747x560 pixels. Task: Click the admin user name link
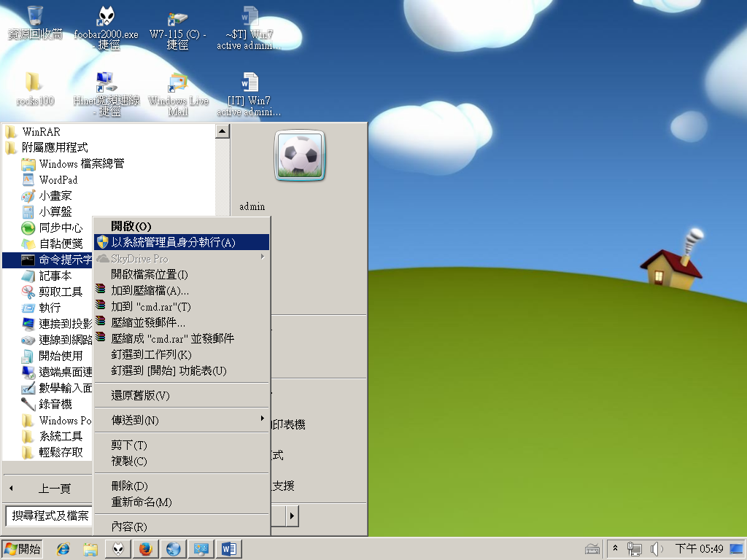(252, 206)
